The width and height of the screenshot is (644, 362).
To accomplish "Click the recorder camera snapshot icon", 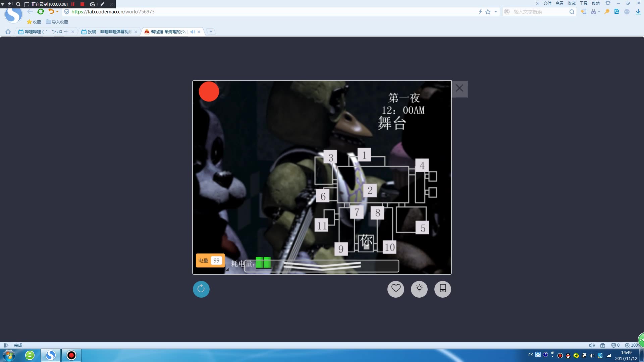I will (x=93, y=4).
